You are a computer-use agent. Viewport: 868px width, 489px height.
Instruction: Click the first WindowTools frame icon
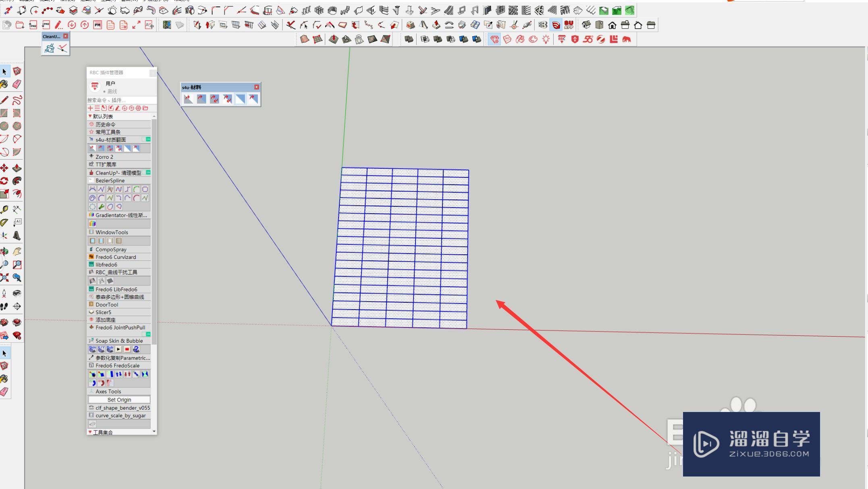[x=92, y=241]
